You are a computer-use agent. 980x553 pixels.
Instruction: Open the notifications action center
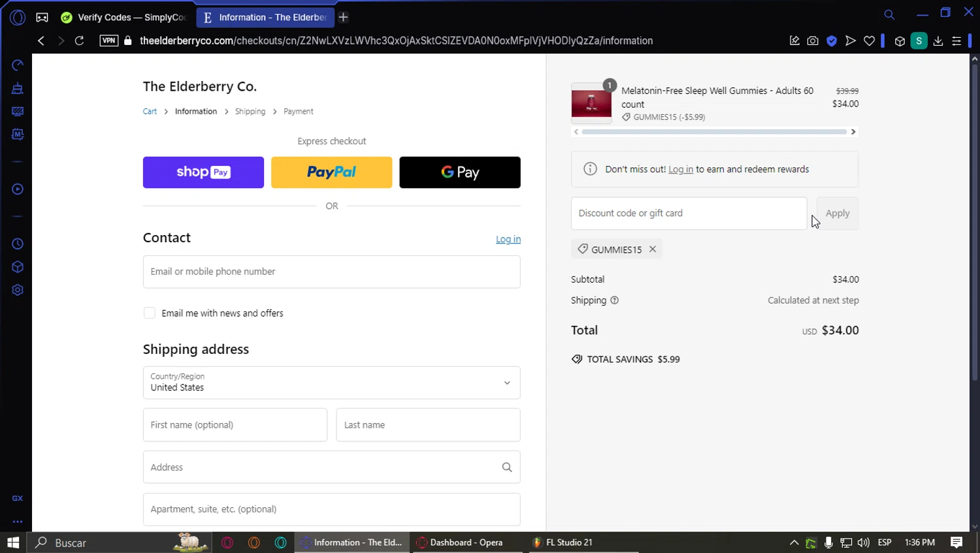point(956,543)
